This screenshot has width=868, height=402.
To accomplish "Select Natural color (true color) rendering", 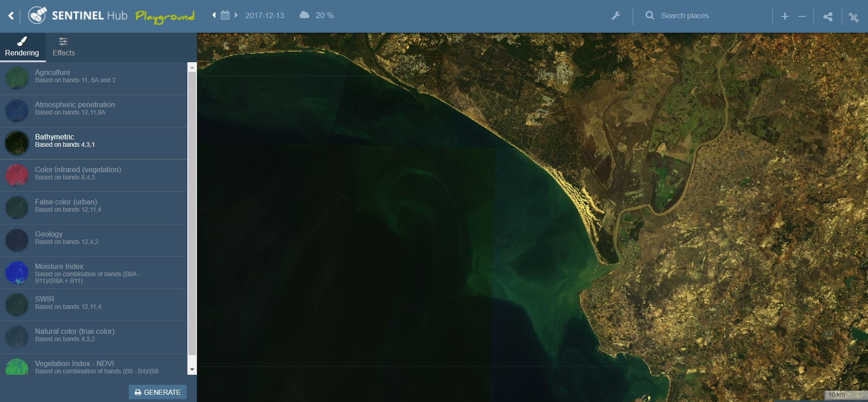I will tap(93, 337).
